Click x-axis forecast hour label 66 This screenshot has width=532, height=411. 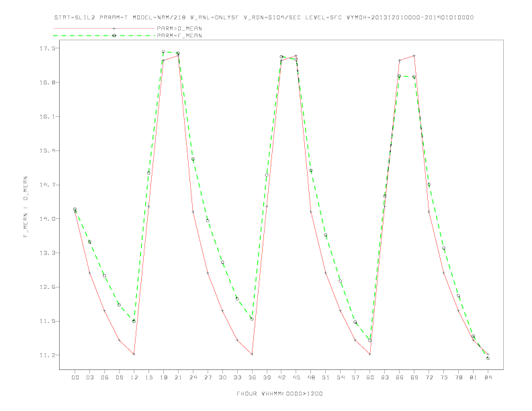click(x=400, y=377)
